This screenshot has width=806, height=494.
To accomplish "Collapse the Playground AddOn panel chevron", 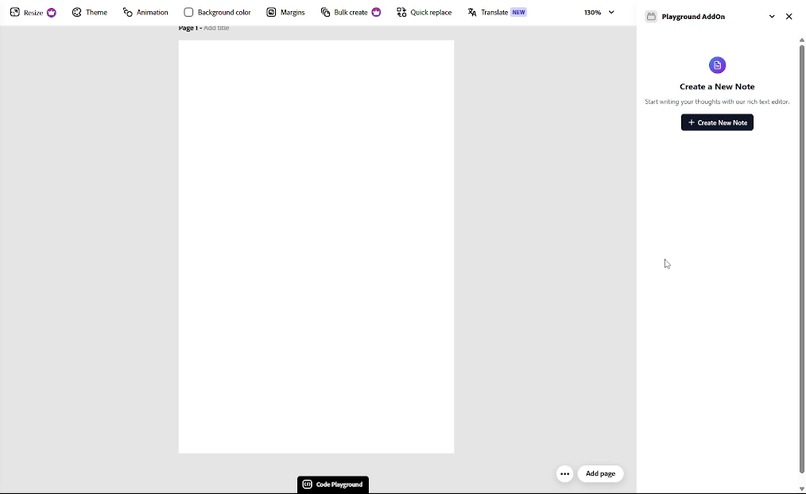I will coord(772,16).
